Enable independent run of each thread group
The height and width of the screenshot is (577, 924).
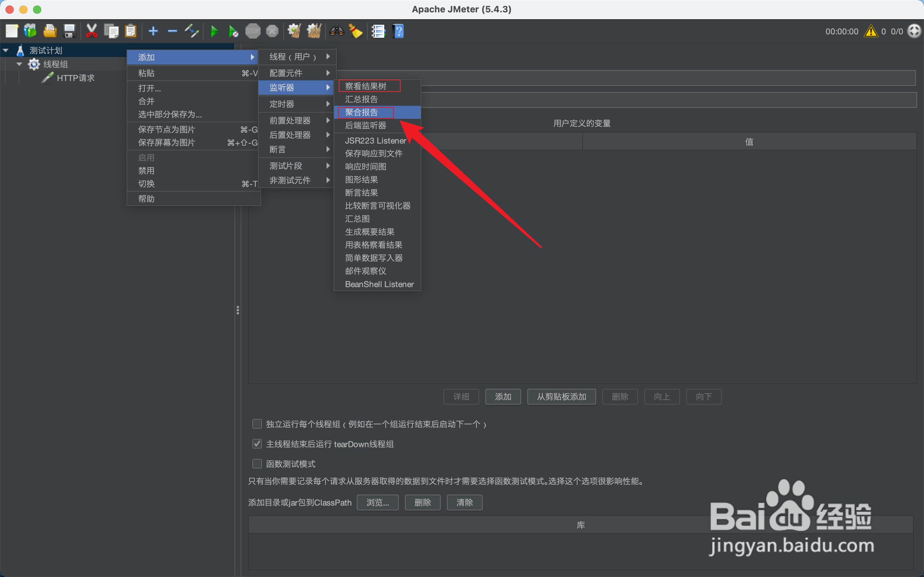(257, 424)
